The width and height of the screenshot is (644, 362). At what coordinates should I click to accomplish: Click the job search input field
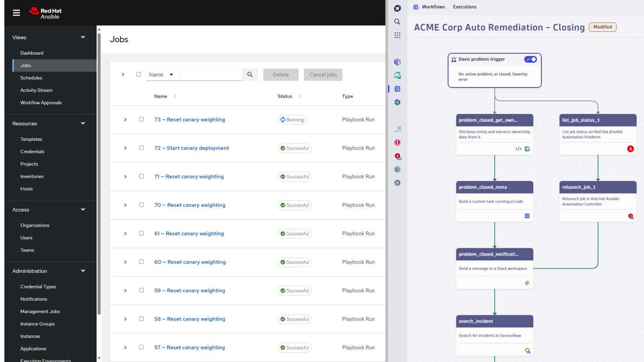click(x=211, y=74)
